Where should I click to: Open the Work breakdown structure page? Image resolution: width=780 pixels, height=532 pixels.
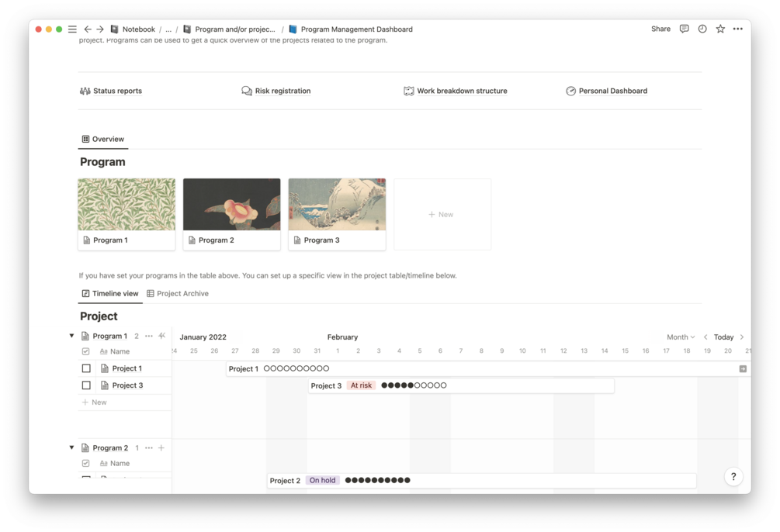(462, 91)
